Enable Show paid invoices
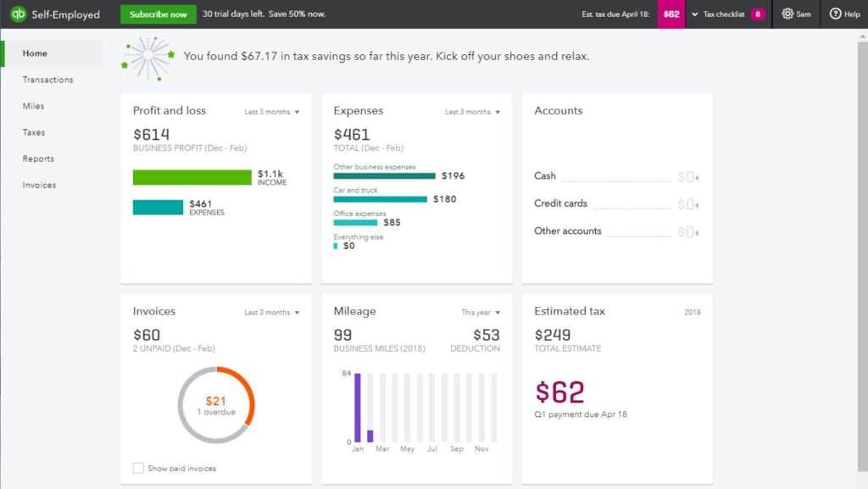 click(139, 467)
